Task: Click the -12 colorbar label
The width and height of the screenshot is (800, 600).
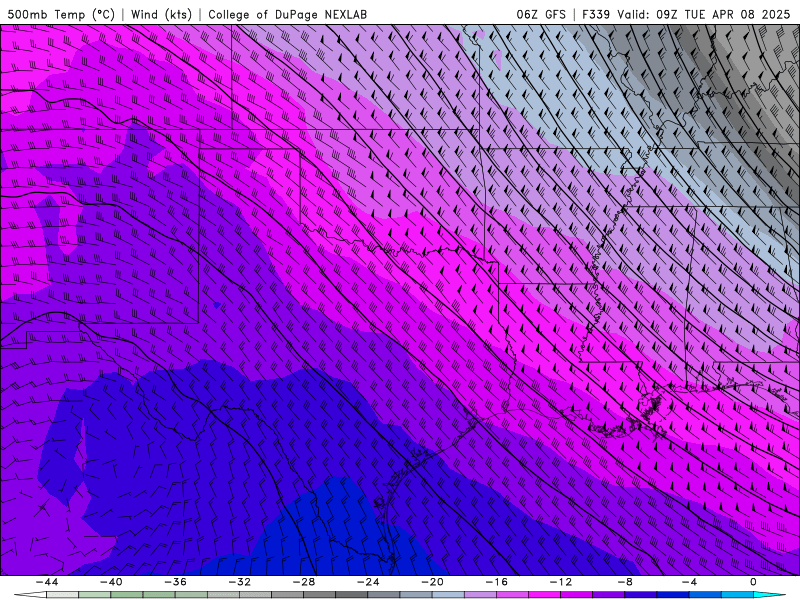Action: click(561, 582)
